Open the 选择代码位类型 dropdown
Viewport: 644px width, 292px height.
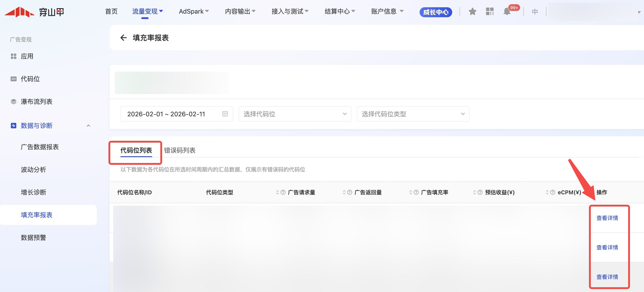tap(413, 114)
